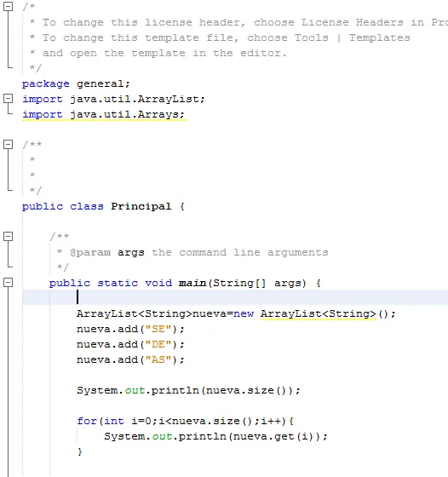Click the println(nueva.get(i)) statement
This screenshot has width=448, height=477.
point(215,436)
